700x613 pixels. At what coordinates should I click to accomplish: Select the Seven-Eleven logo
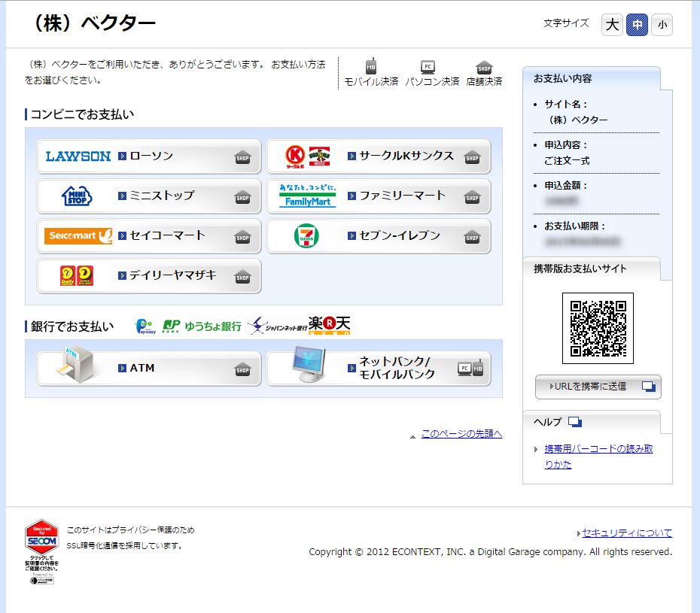coord(306,235)
